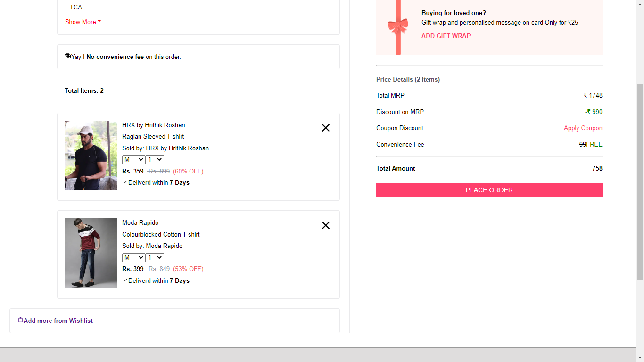The height and width of the screenshot is (362, 644).
Task: Click Rs. 359 price text
Action: (x=133, y=171)
